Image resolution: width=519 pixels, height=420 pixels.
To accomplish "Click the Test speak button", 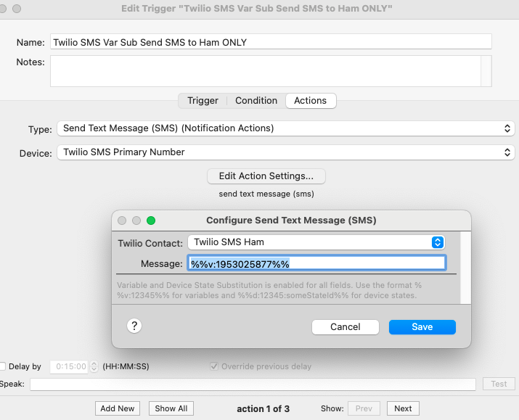I will click(499, 384).
